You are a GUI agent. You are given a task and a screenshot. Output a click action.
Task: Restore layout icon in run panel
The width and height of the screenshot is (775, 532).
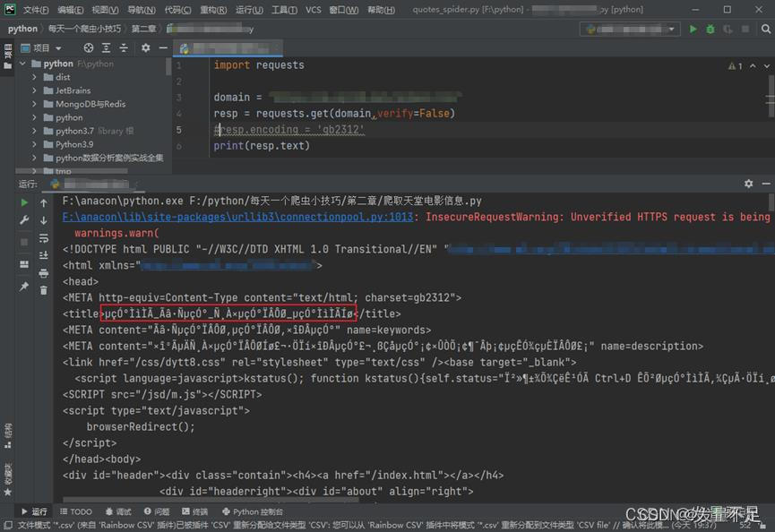tap(23, 264)
